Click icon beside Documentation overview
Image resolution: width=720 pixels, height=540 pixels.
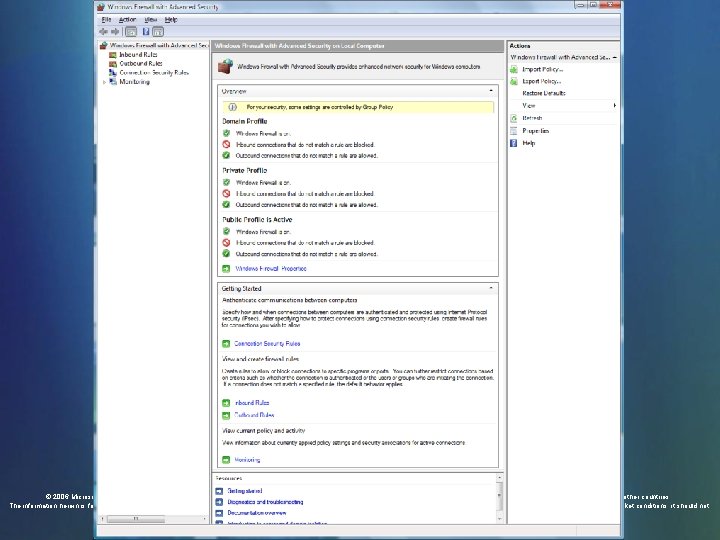pos(219,513)
